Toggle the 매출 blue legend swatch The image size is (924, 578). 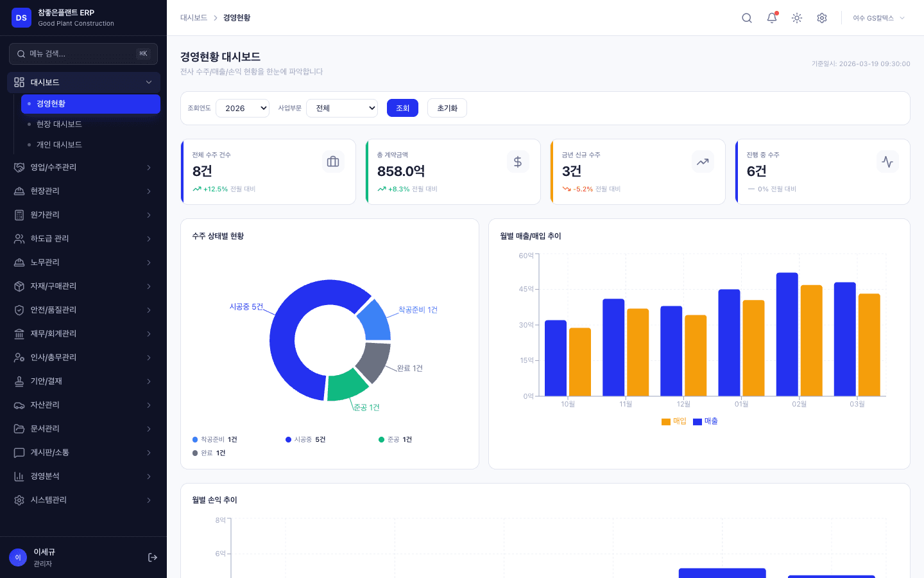[x=697, y=422]
